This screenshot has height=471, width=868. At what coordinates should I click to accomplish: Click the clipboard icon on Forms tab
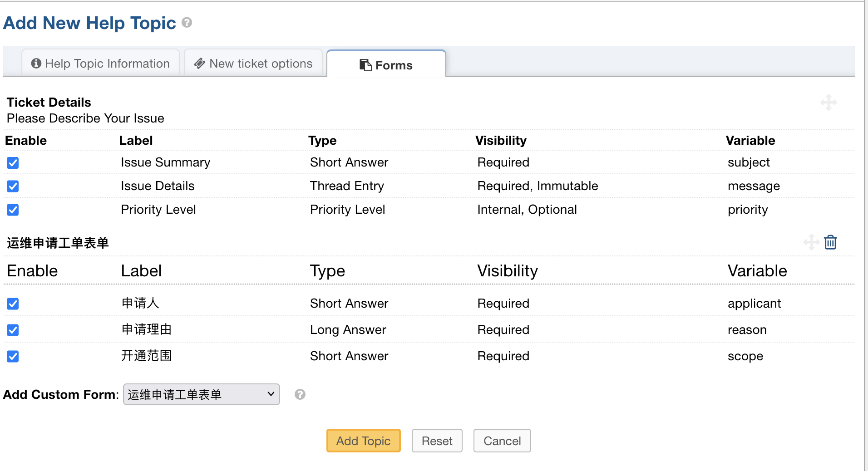[365, 65]
